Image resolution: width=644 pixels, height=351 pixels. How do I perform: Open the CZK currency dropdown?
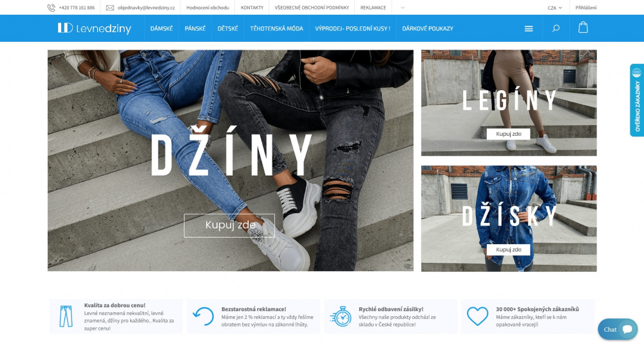[x=554, y=8]
